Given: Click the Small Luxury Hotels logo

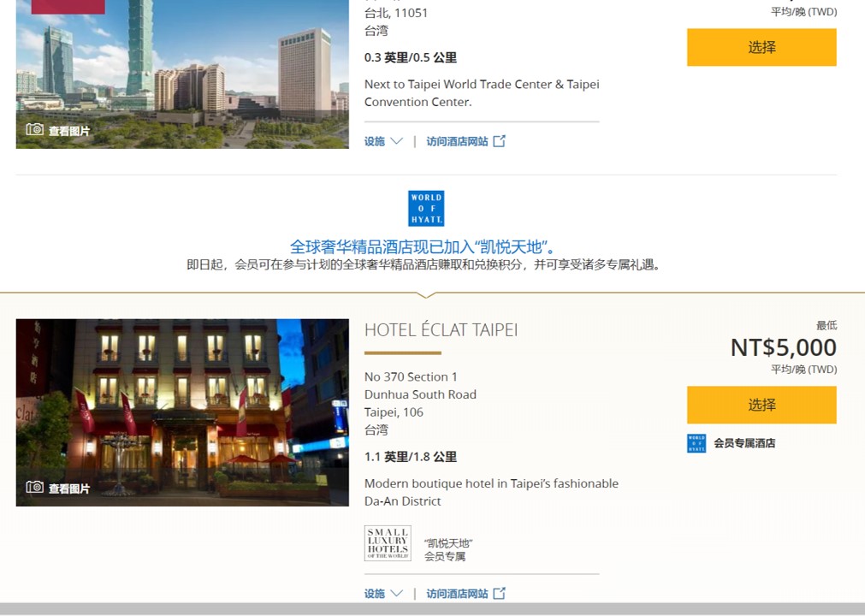Looking at the screenshot, I should tap(388, 543).
